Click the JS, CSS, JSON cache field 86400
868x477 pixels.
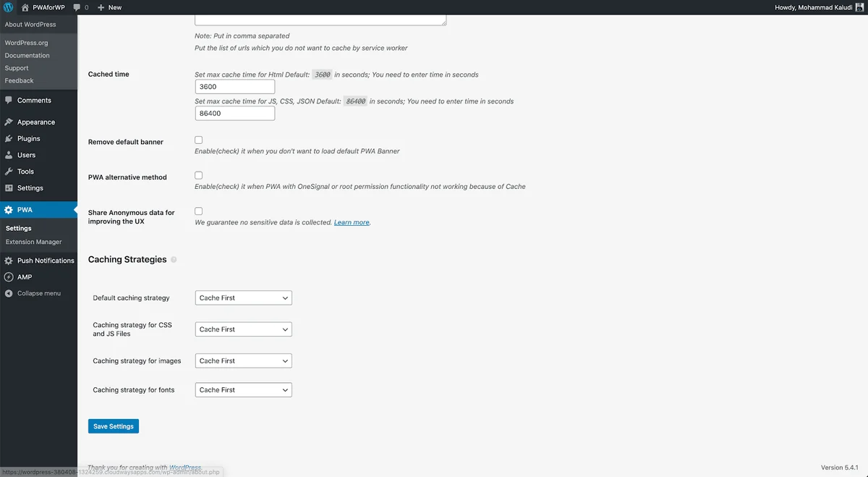pos(235,114)
